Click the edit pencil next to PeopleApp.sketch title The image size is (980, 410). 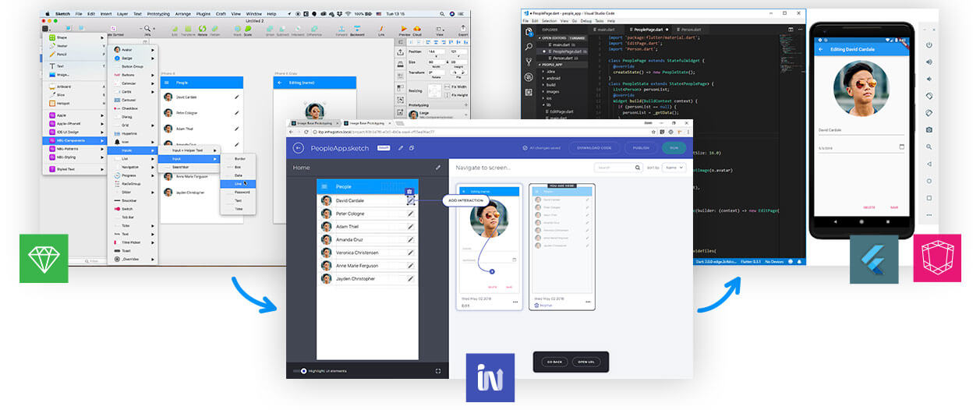pos(401,148)
